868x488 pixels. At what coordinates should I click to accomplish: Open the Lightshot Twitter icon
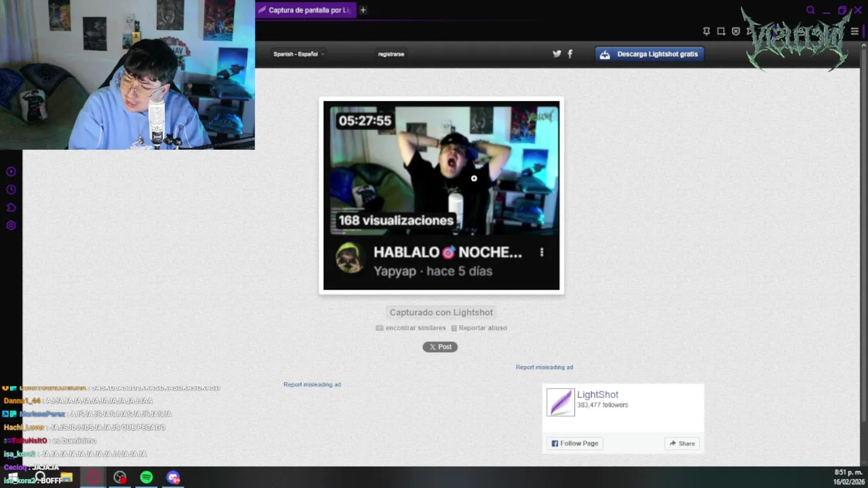557,54
